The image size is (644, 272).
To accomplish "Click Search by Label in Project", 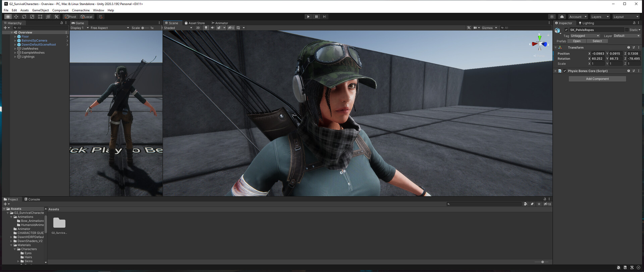I will [x=532, y=204].
